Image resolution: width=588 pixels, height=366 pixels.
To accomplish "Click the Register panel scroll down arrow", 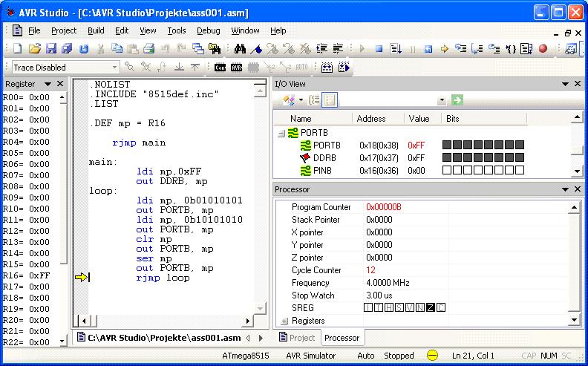I will tap(62, 342).
